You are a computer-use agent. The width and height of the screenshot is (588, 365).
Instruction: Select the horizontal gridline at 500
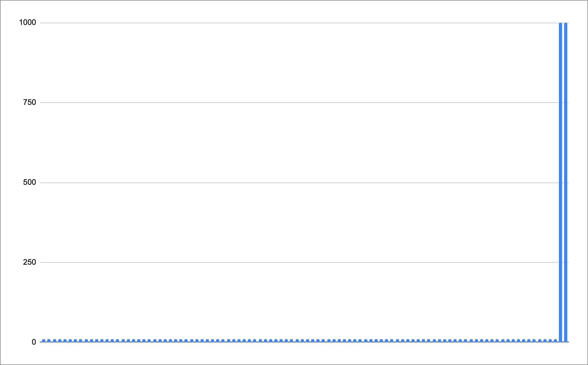pos(291,182)
